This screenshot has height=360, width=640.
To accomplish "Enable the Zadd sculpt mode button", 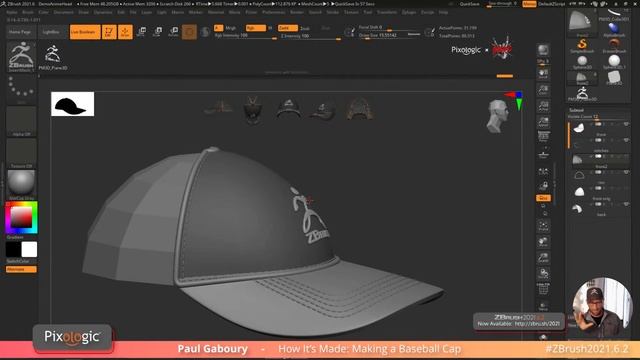I will pyautogui.click(x=287, y=28).
